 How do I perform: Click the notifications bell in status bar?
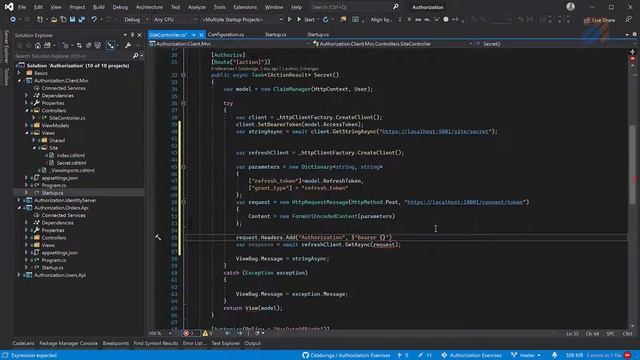pos(554,355)
